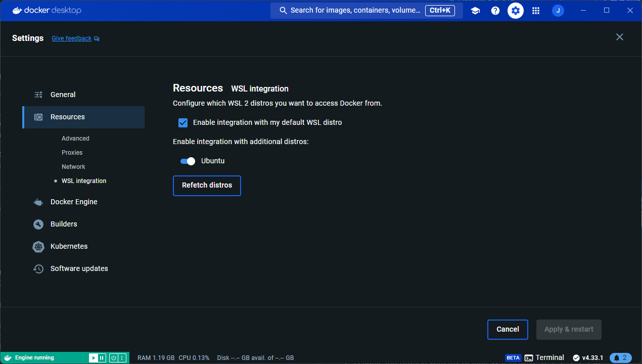Click the Refetch distros button

click(x=207, y=186)
